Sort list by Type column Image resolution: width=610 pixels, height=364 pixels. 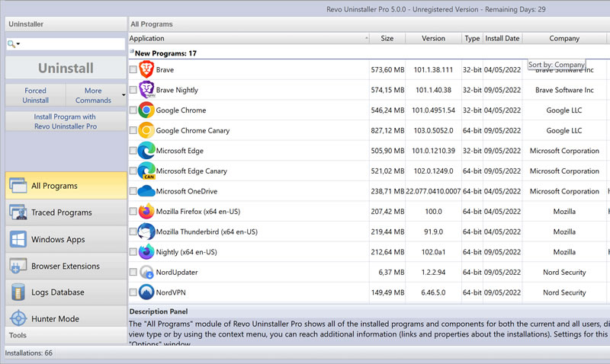pyautogui.click(x=472, y=38)
